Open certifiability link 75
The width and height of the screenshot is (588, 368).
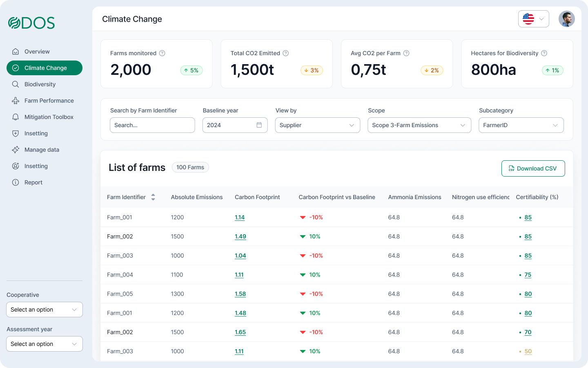pyautogui.click(x=528, y=275)
